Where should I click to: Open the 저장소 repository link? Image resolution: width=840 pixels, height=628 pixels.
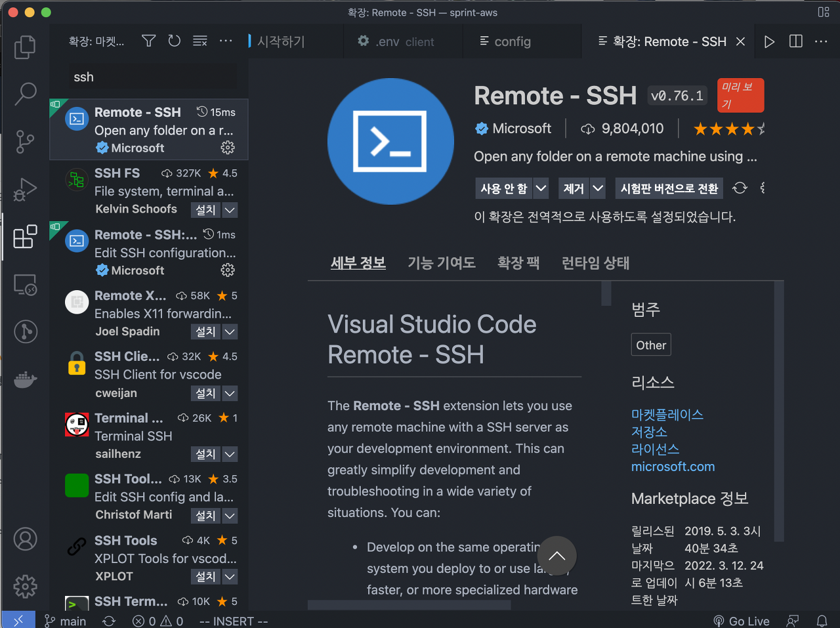coord(649,432)
